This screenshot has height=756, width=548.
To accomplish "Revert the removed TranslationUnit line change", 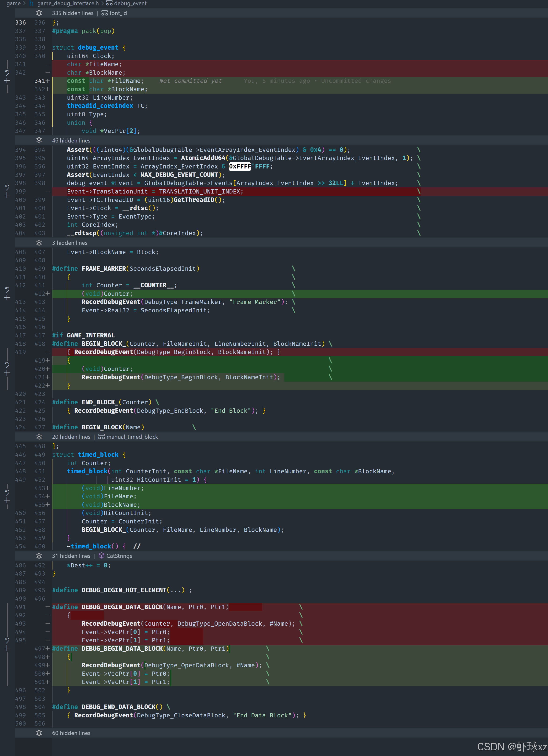I will click(7, 187).
